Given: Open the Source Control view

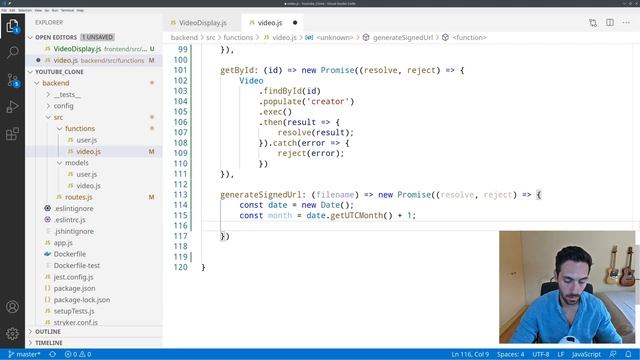Looking at the screenshot, I should click(12, 80).
